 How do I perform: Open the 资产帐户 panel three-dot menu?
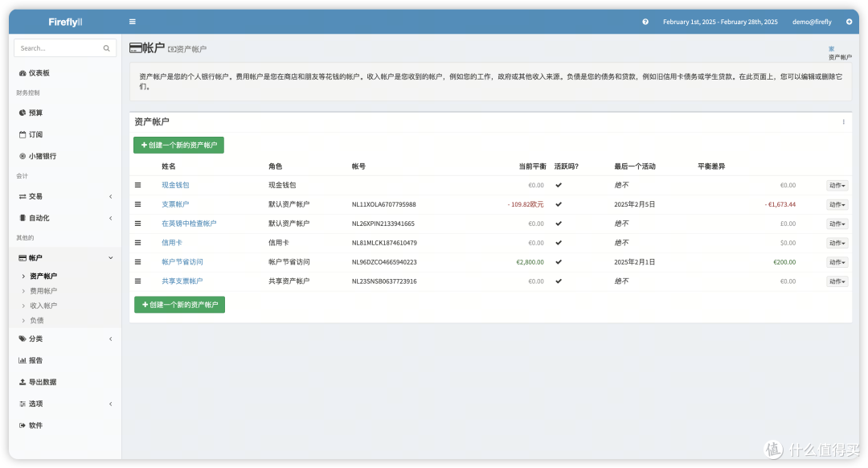click(x=844, y=122)
